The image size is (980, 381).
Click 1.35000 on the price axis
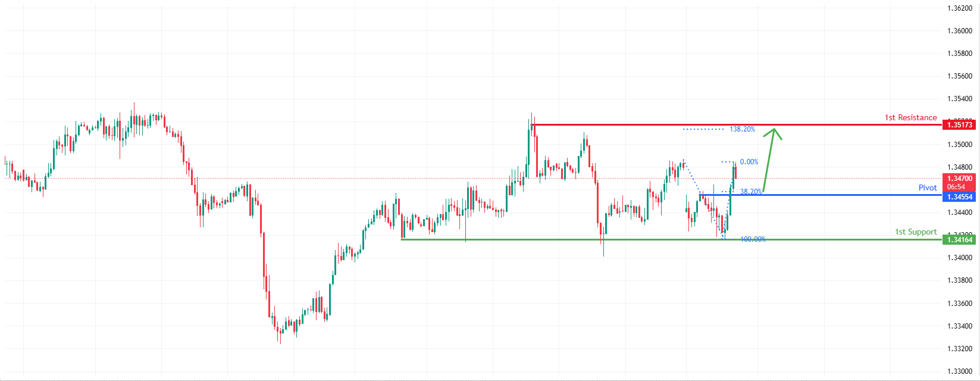point(959,145)
